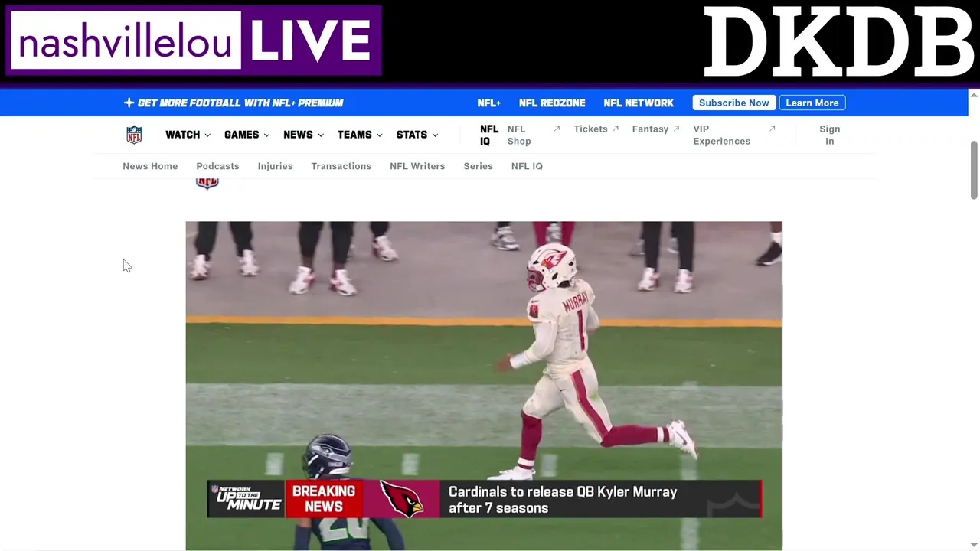This screenshot has height=551, width=980.
Task: Click the Cardinals logo in the breaking news banner
Action: click(403, 499)
